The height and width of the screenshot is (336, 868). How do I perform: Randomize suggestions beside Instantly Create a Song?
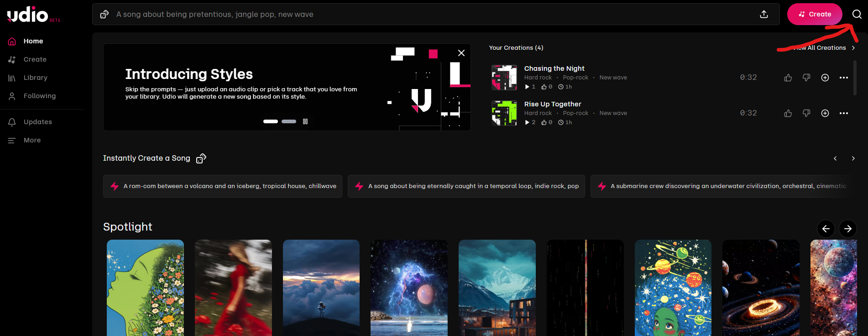point(201,158)
